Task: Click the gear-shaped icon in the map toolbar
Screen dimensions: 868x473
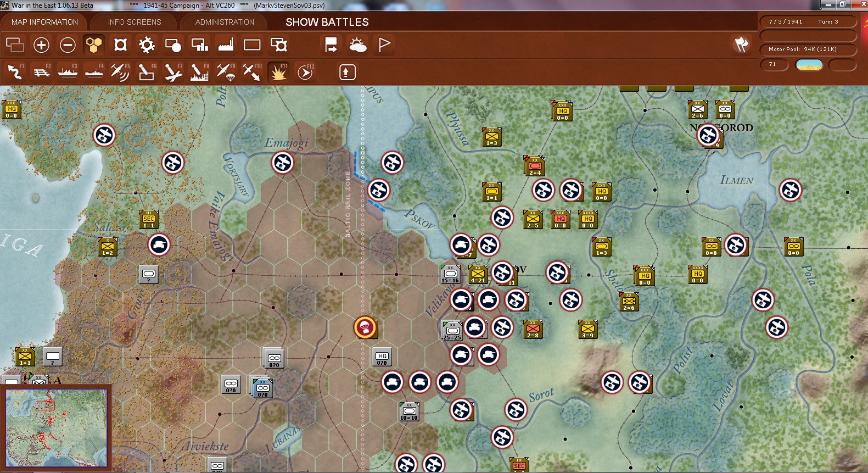Action: pos(147,44)
